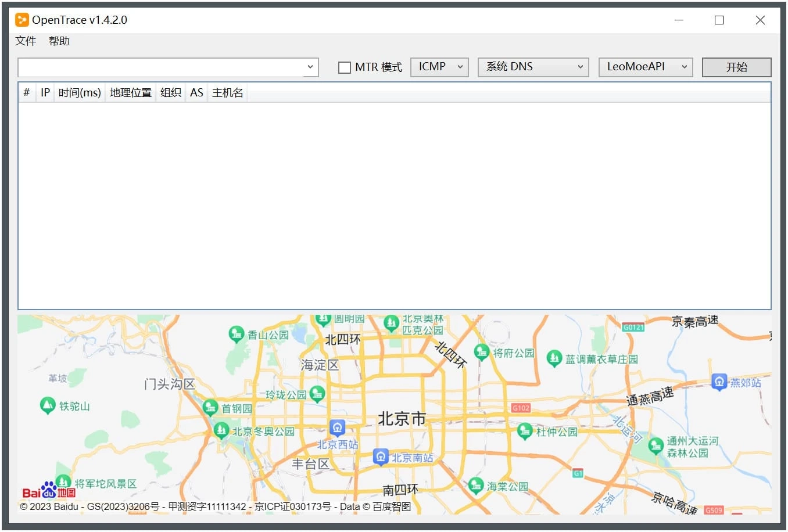Click the OpenTrace app logo icon

(x=22, y=20)
